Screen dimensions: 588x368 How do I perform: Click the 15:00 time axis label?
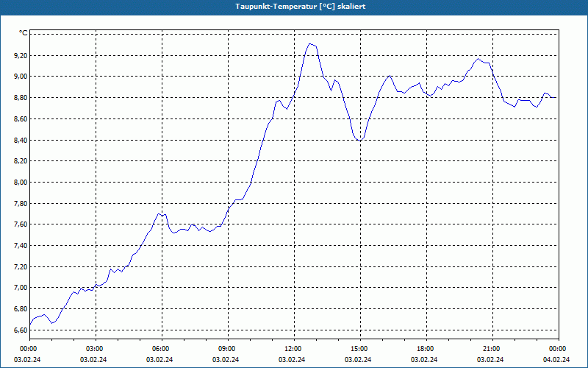point(360,349)
